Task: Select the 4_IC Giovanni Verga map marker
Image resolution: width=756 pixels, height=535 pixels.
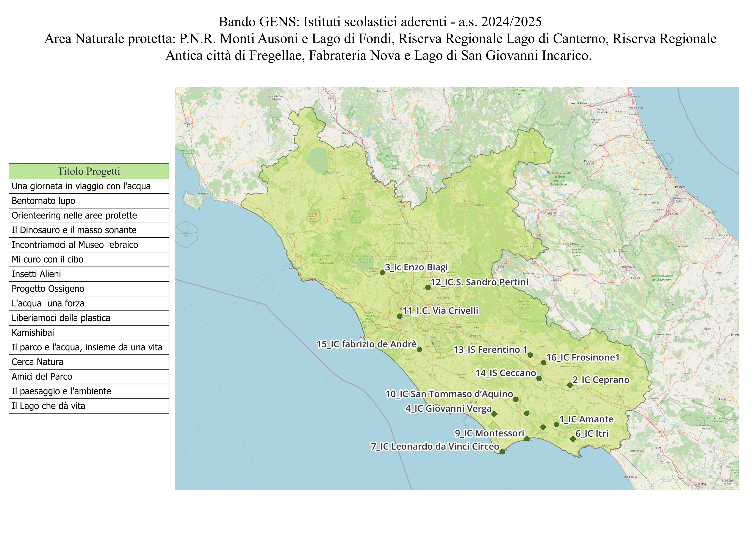Action: pos(494,414)
